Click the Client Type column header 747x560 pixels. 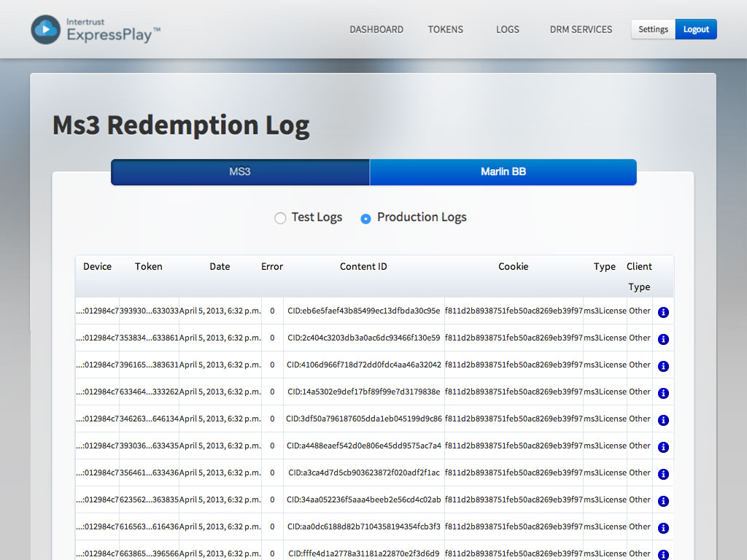pyautogui.click(x=639, y=276)
